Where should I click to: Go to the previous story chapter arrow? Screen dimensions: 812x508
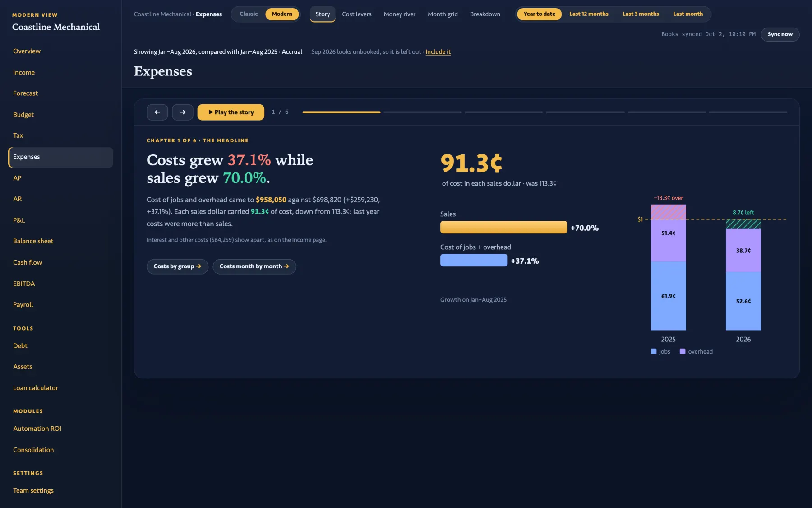tap(157, 112)
